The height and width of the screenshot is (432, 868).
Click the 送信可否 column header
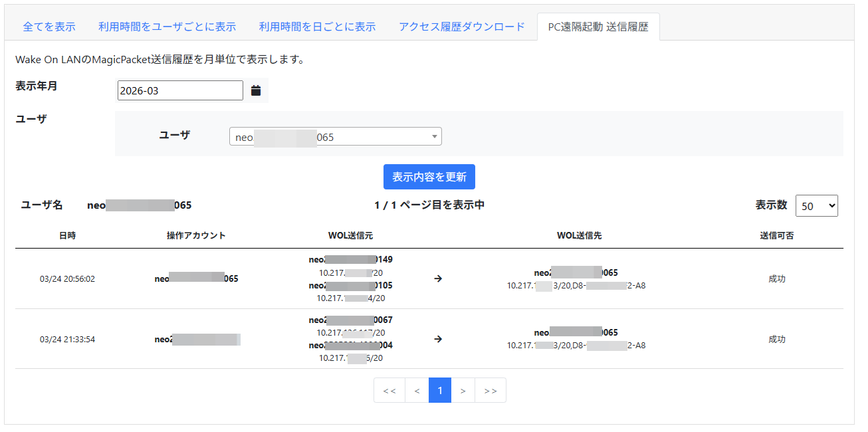776,236
